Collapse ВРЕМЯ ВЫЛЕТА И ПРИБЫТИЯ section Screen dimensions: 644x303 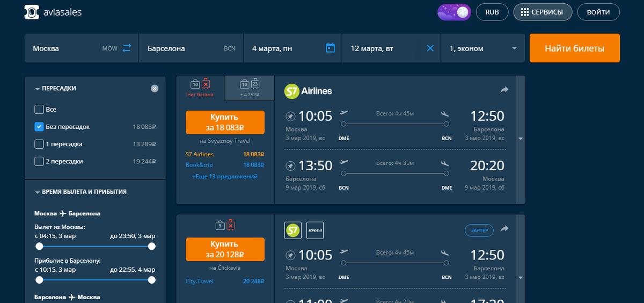(x=38, y=192)
